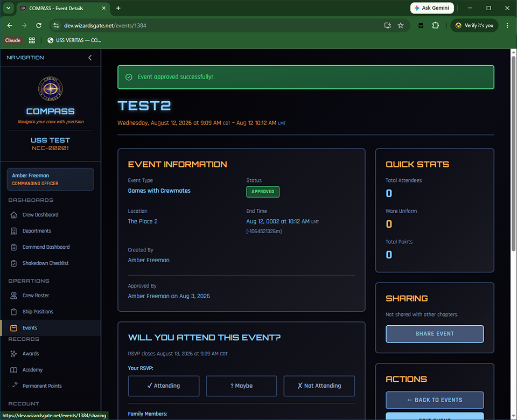Click the Total Points value 0
Image resolution: width=517 pixels, height=420 pixels.
pos(389,255)
